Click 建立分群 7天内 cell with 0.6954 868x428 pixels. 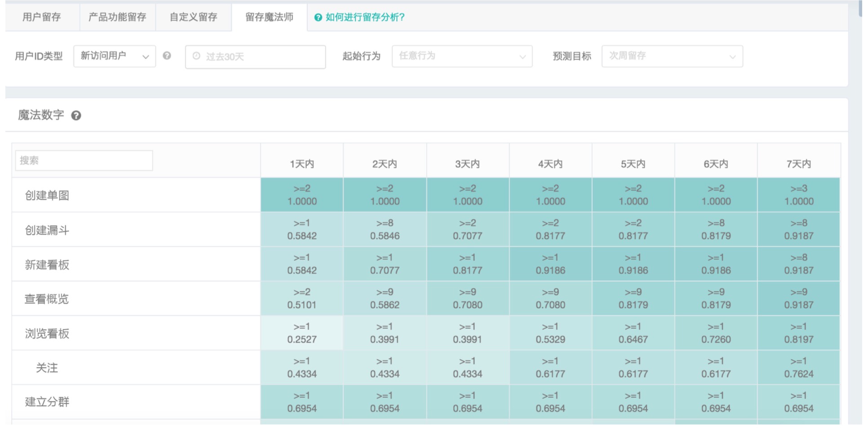[799, 402]
